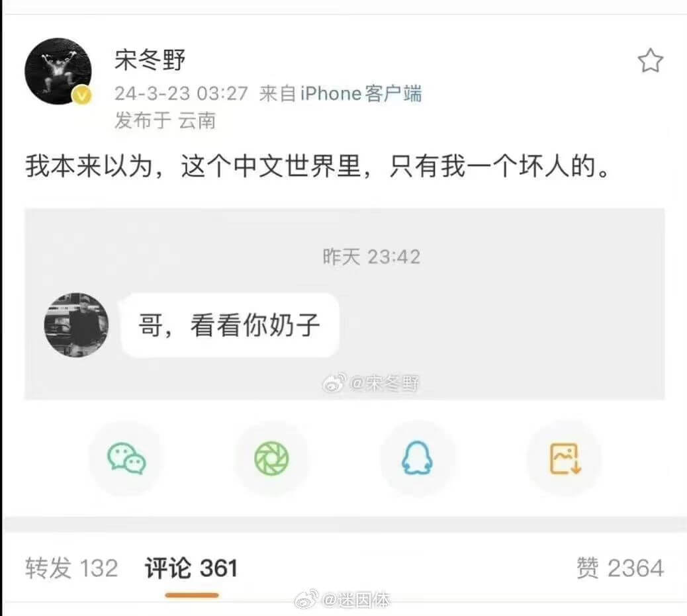687x616 pixels.
Task: Click the @宋冬野 Weibo watermark
Action: click(x=371, y=384)
